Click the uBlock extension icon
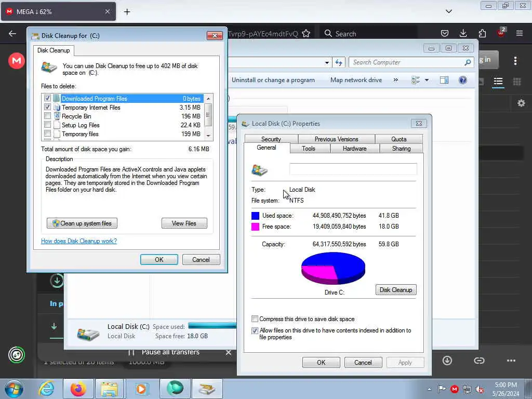The image size is (532, 399). (x=501, y=33)
